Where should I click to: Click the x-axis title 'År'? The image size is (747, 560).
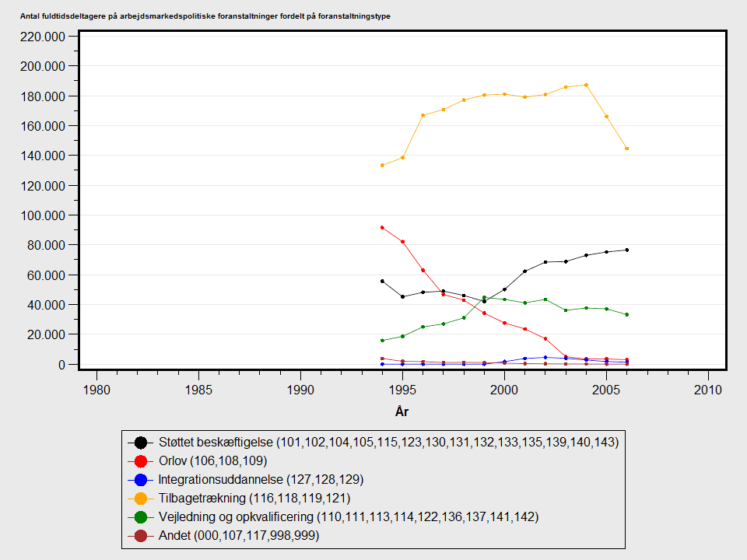tap(402, 411)
